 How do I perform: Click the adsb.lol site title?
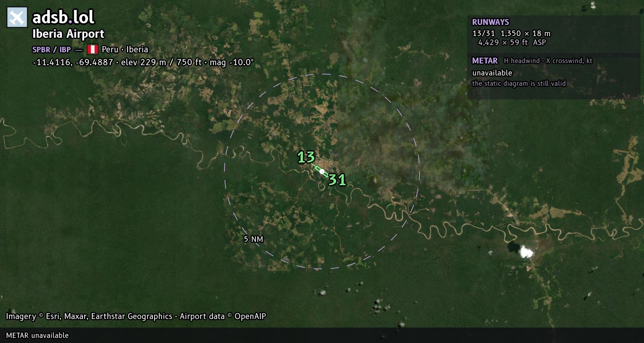(64, 18)
